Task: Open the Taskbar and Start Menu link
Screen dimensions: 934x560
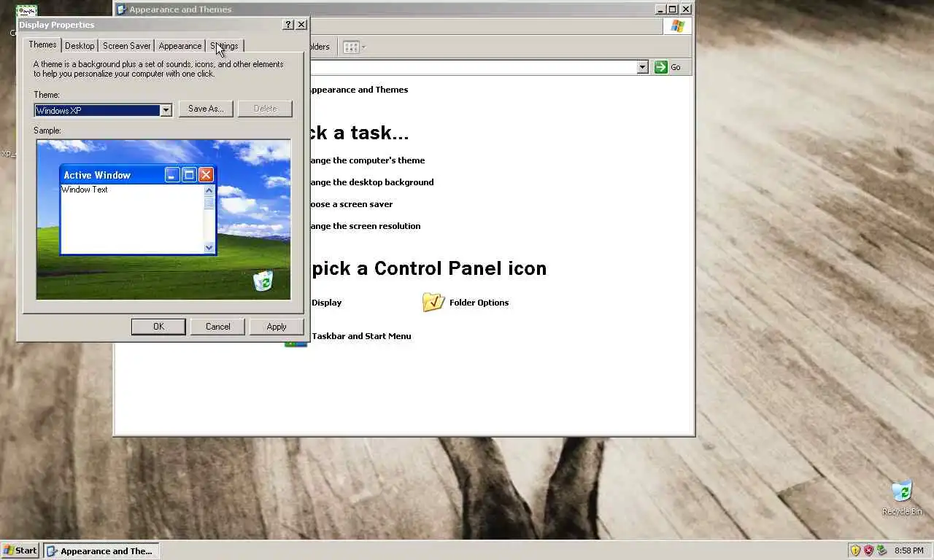Action: point(361,336)
